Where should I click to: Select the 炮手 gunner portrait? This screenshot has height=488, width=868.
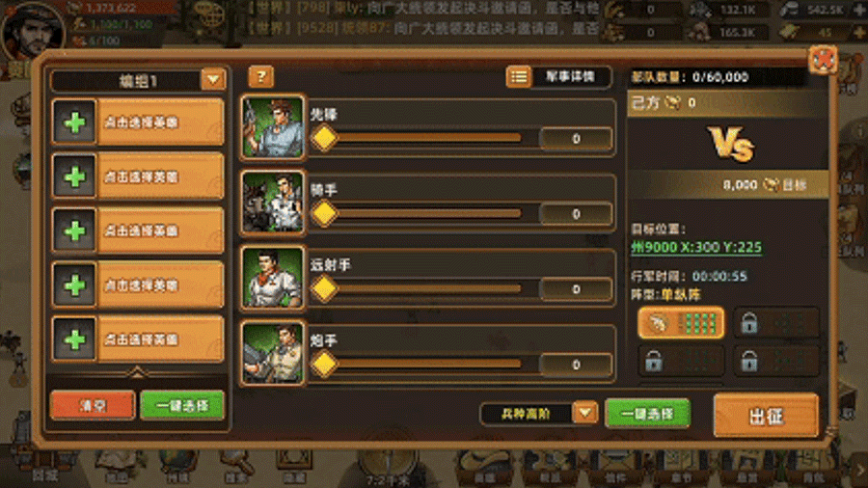click(273, 352)
